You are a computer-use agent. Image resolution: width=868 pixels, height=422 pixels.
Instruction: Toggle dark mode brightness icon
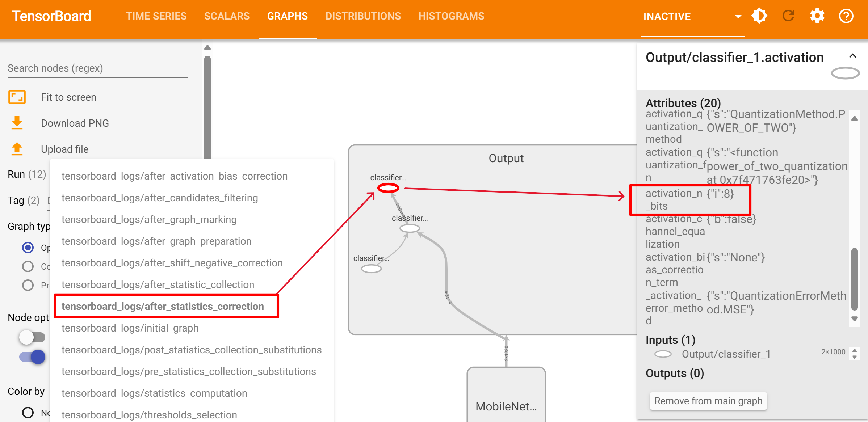(759, 16)
